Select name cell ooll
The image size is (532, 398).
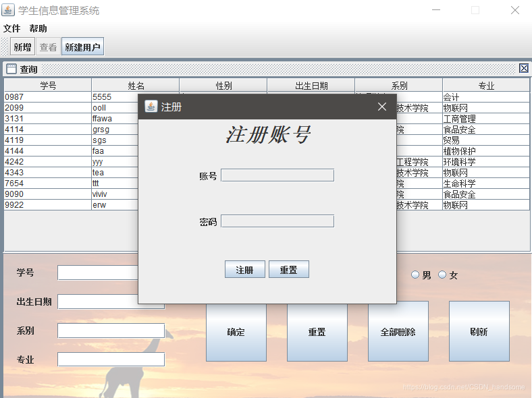tap(115, 108)
